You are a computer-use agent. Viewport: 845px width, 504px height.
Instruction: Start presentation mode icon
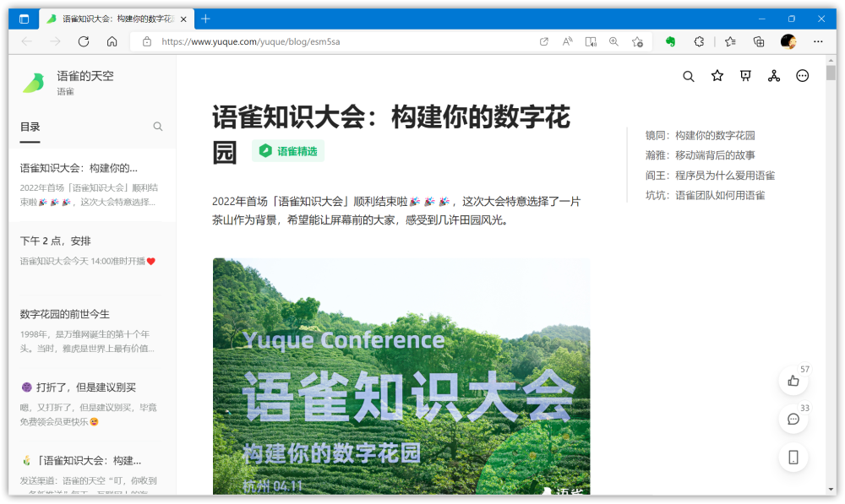(x=745, y=76)
